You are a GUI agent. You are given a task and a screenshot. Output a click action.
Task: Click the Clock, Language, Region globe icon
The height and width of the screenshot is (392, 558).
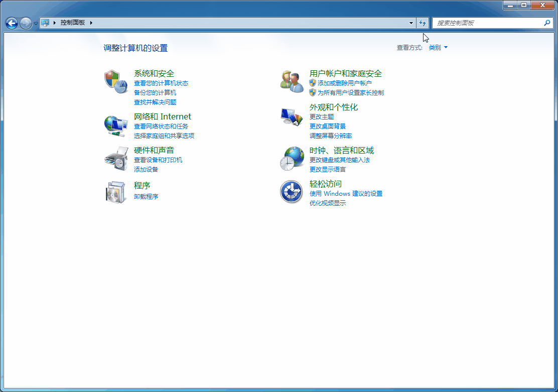pyautogui.click(x=292, y=159)
